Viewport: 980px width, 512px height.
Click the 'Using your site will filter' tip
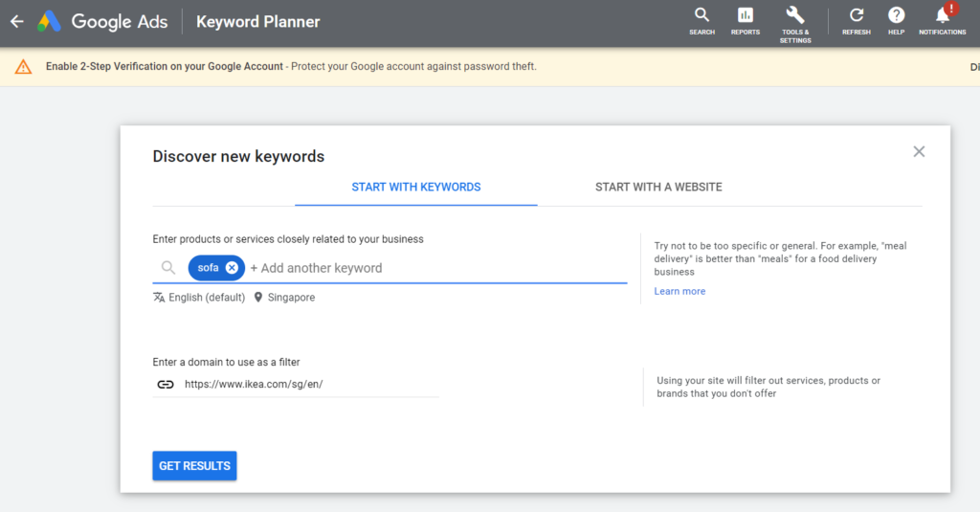[x=768, y=387]
